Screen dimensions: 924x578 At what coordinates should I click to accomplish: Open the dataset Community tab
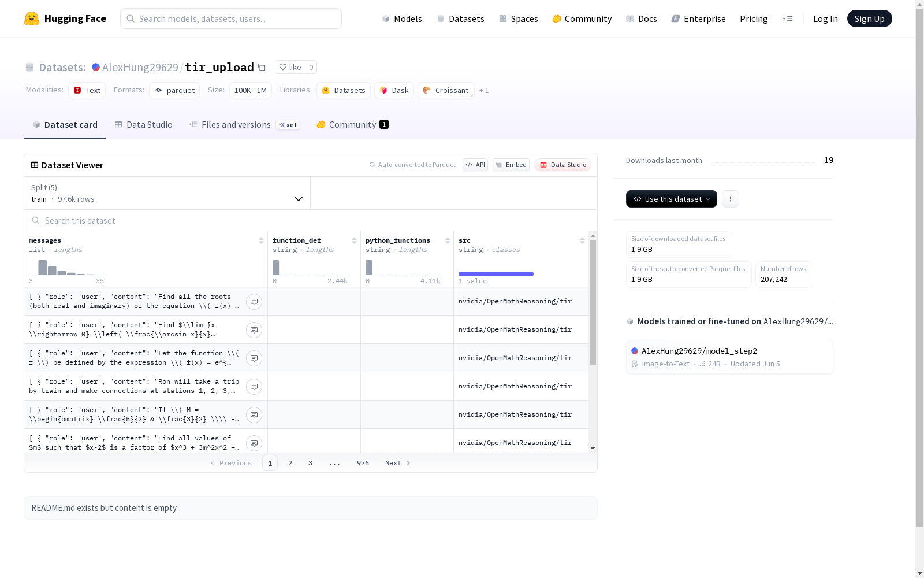tap(353, 125)
